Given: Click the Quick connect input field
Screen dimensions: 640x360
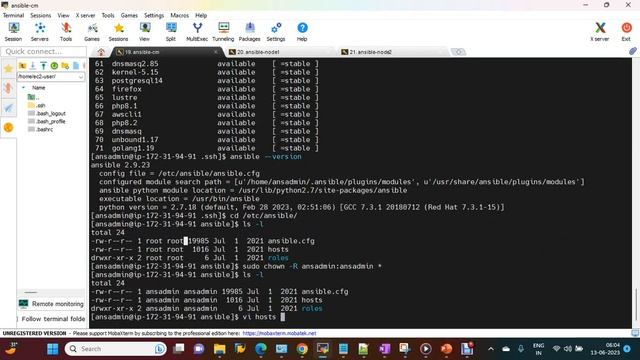Looking at the screenshot, I should 43,51.
